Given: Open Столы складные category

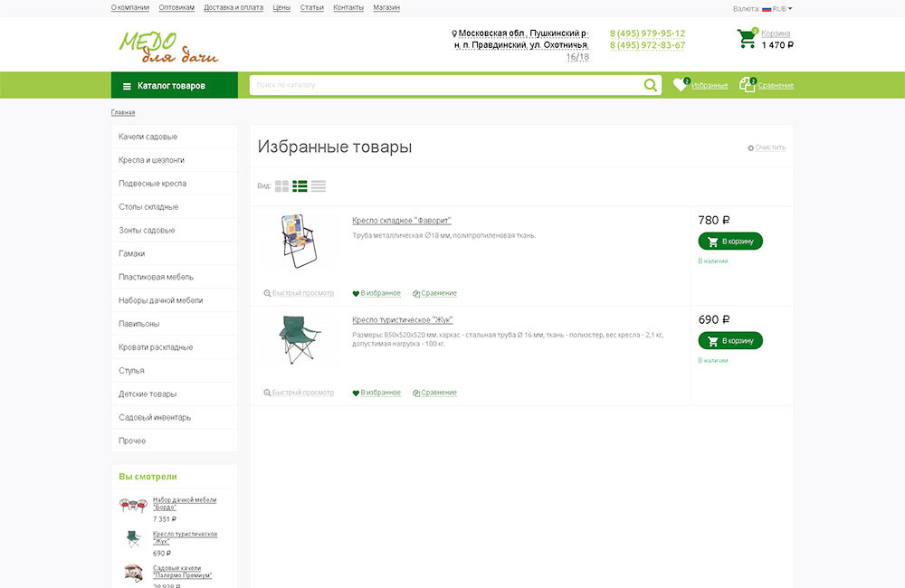Looking at the screenshot, I should coord(175,206).
